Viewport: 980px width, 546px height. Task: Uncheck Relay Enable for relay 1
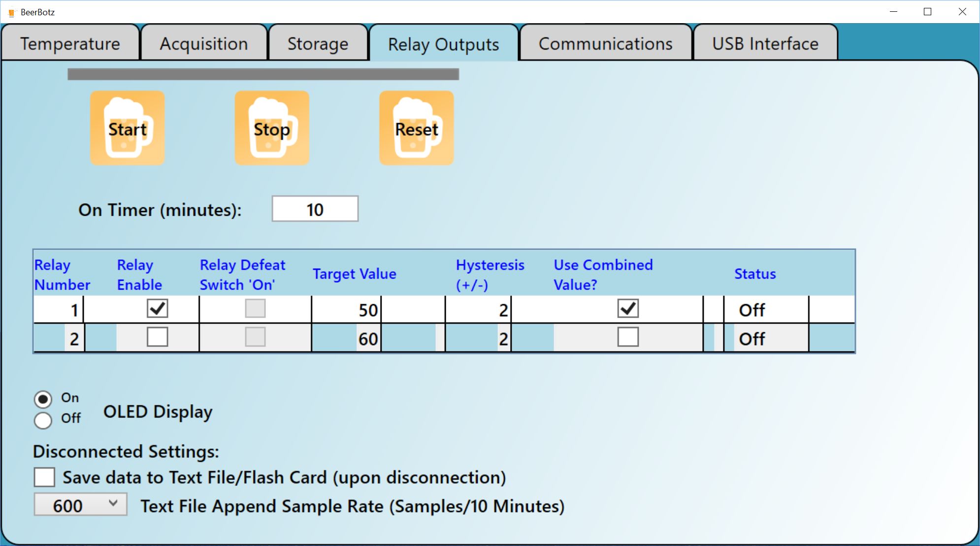coord(158,309)
